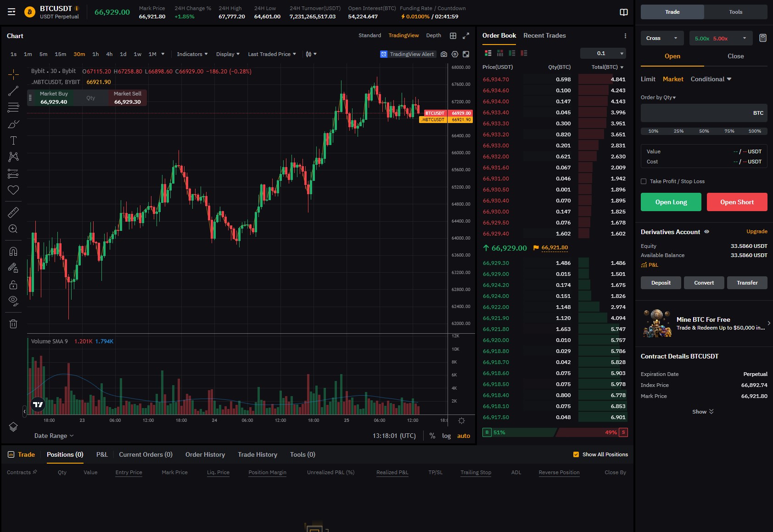
Task: Show bids only order book view
Action: (x=512, y=53)
